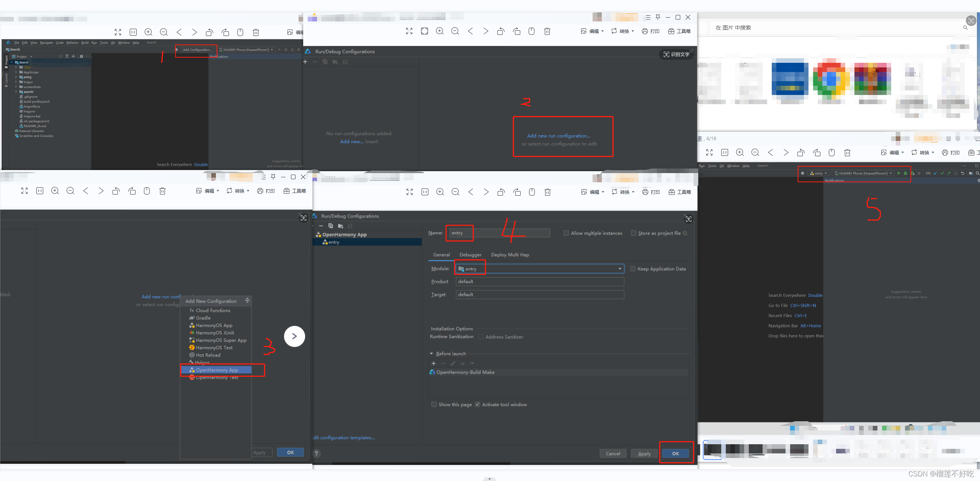Click the gear icon beside Store as project file
Viewport: 980px width, 481px height.
coord(685,233)
